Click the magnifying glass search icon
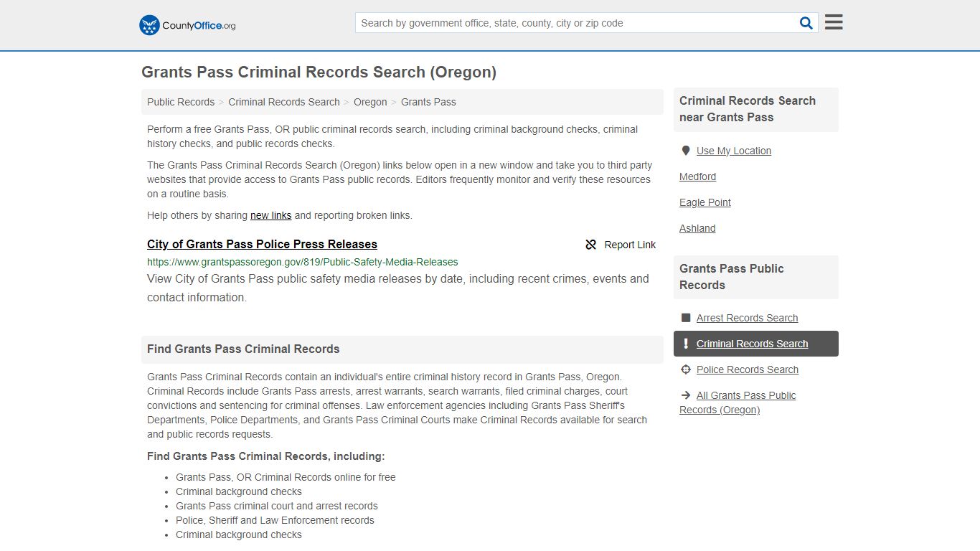 tap(806, 23)
